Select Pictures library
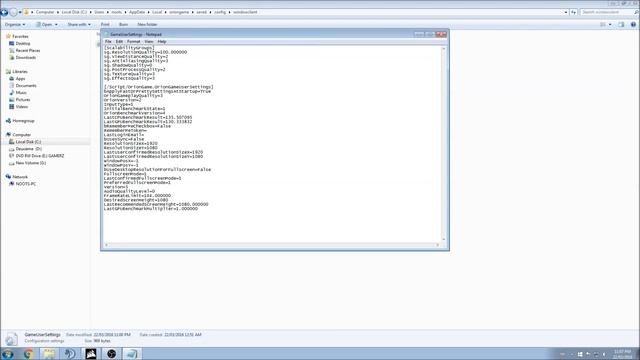This screenshot has height=360, width=640. click(23, 100)
